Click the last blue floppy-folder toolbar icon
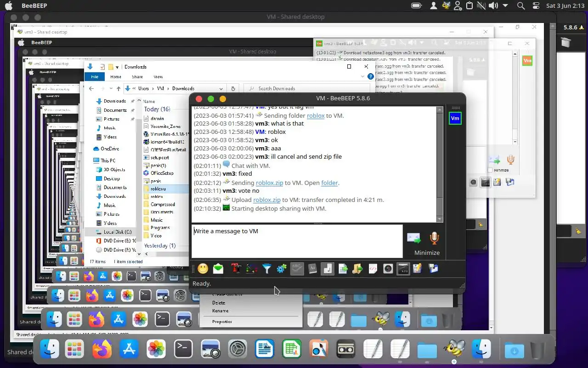588x368 pixels. [x=433, y=269]
